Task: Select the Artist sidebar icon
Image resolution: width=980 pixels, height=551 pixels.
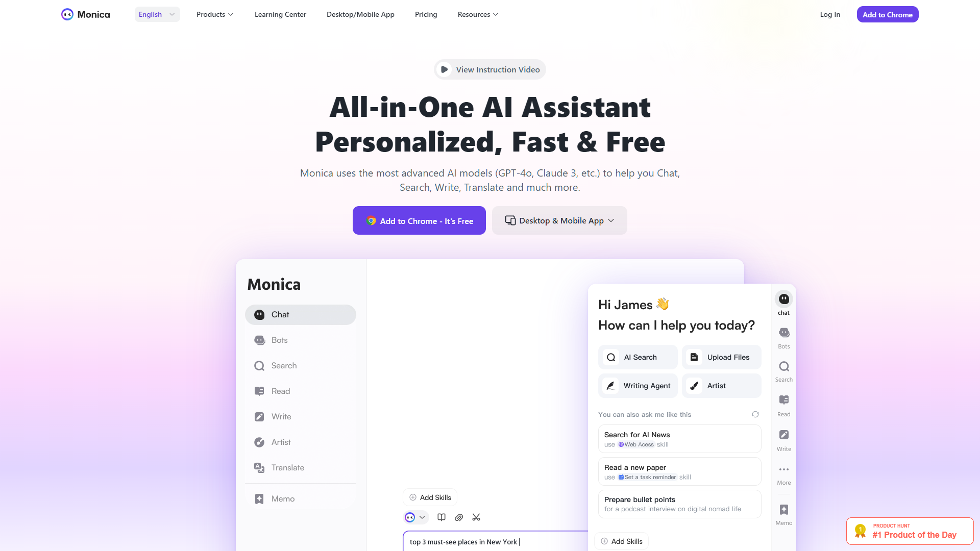Action: pos(259,442)
